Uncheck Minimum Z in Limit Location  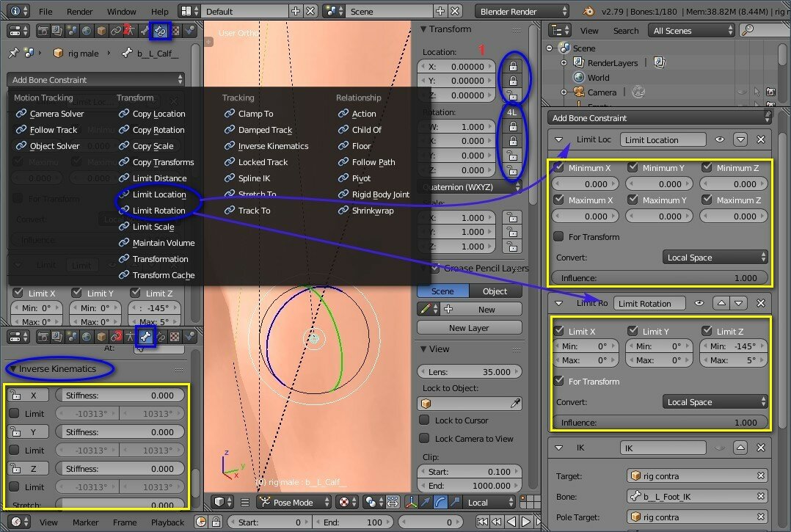(707, 167)
